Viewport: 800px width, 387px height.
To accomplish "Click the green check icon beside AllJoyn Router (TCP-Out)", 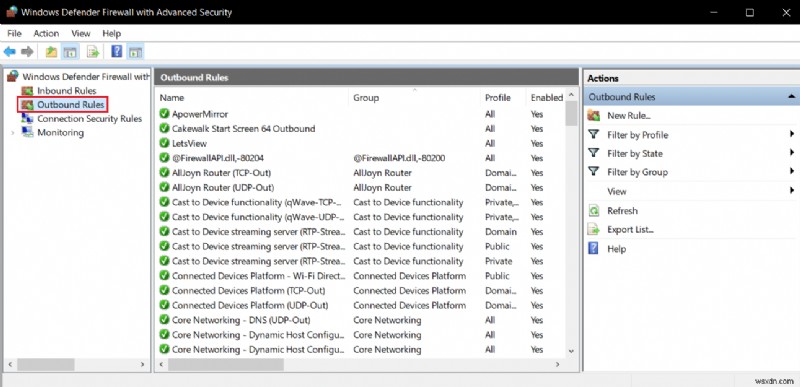I will 164,173.
